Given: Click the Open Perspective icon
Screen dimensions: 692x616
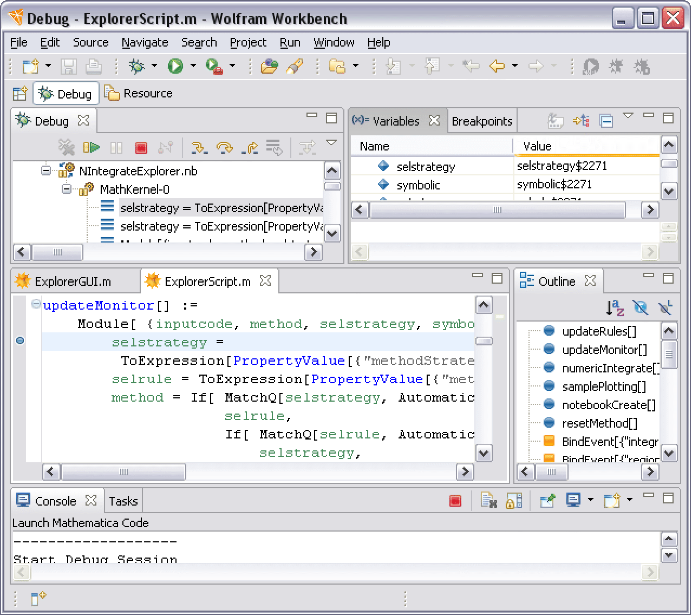Looking at the screenshot, I should [x=20, y=94].
